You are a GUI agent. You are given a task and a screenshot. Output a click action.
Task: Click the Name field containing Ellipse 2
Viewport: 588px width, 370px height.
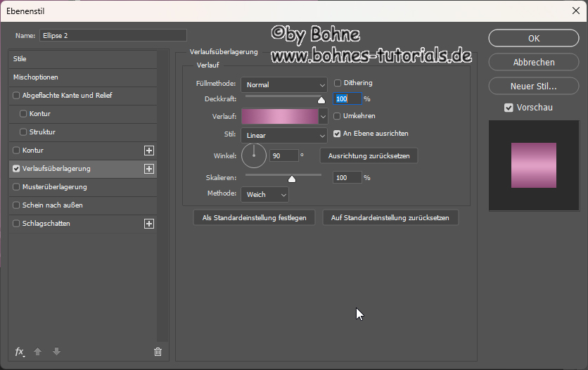[113, 35]
